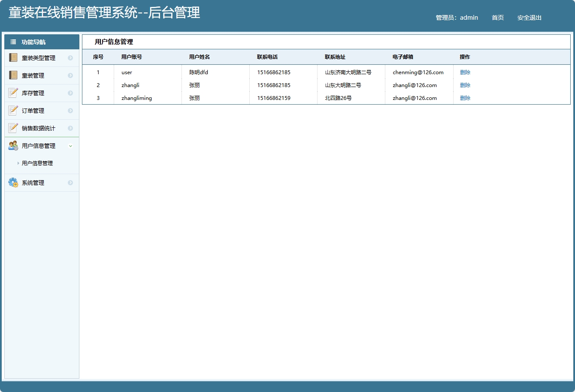Open 系统管理 via its gear icon
This screenshot has height=392, width=575.
coord(13,182)
